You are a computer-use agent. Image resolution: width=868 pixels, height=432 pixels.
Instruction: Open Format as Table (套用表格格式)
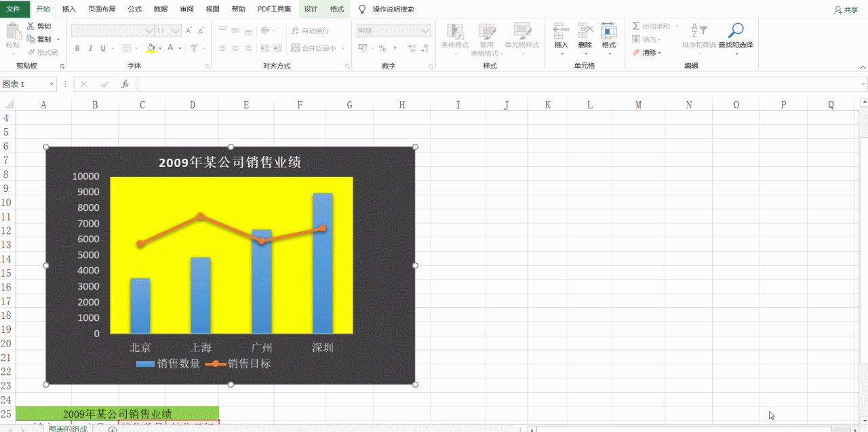click(x=487, y=39)
